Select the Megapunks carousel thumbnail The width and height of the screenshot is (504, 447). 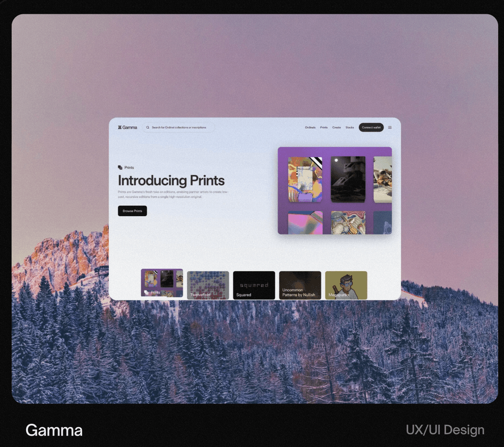[346, 285]
